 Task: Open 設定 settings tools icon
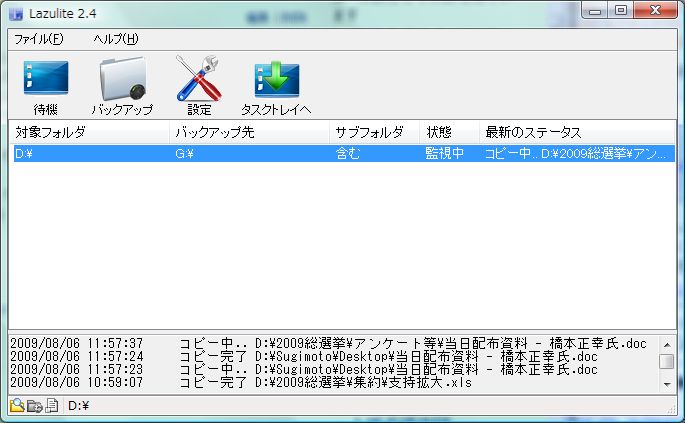click(199, 86)
